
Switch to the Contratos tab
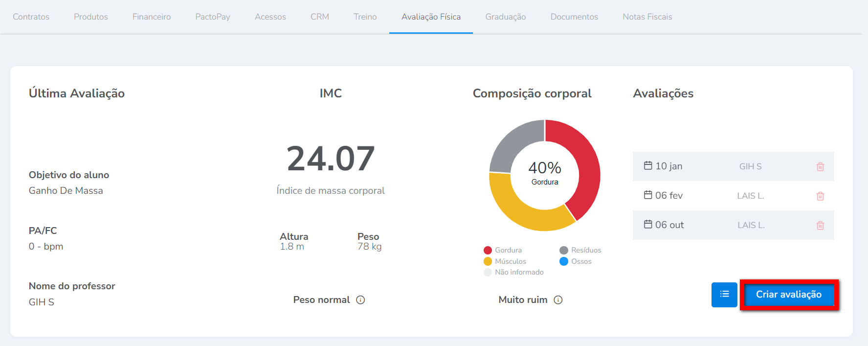click(x=31, y=17)
